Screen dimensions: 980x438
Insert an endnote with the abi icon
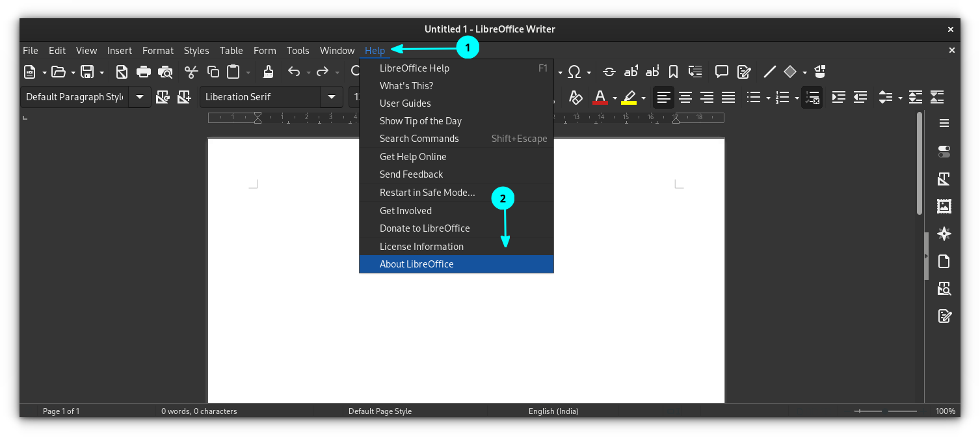pos(652,72)
